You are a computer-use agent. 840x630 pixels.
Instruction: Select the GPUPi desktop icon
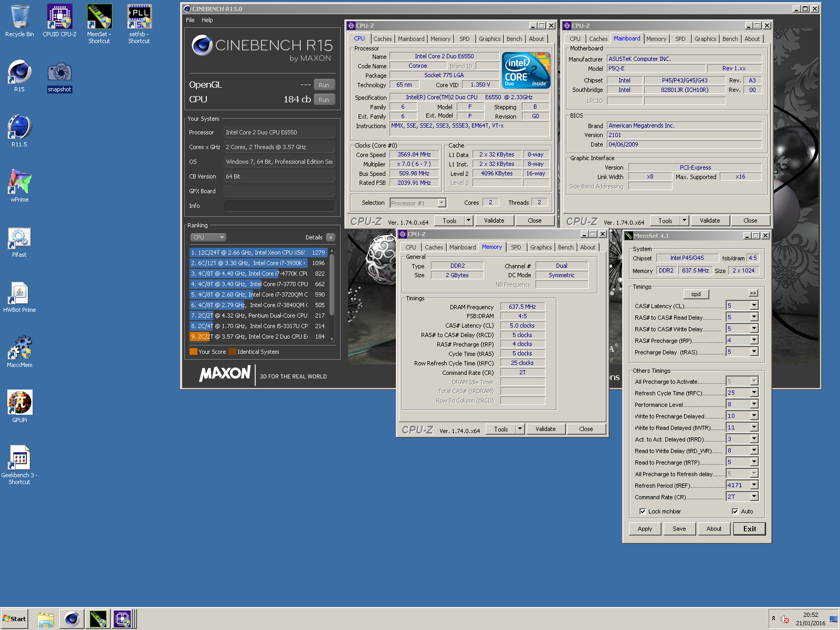pos(19,407)
